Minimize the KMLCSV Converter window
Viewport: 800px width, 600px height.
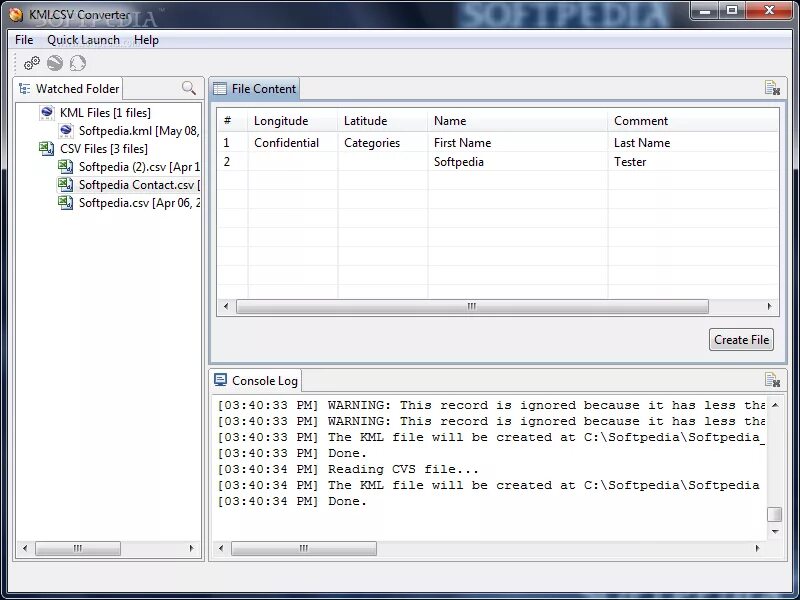706,10
